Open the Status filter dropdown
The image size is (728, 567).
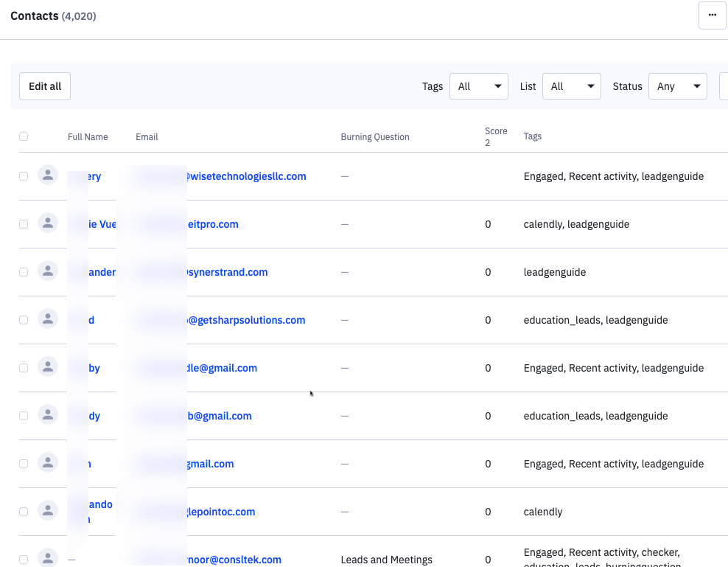click(677, 86)
